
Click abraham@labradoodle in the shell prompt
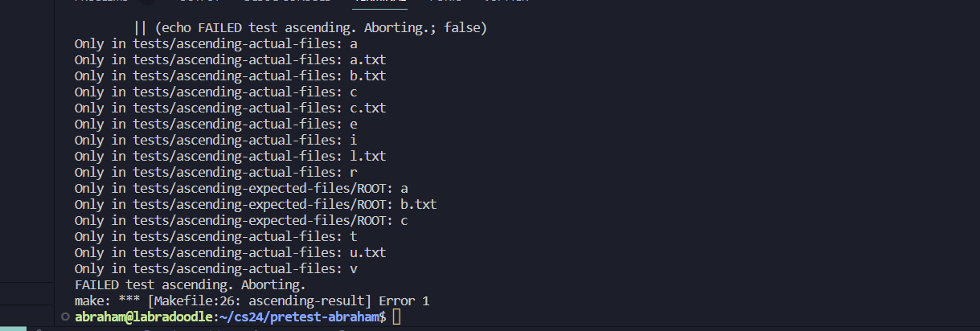[x=143, y=317]
